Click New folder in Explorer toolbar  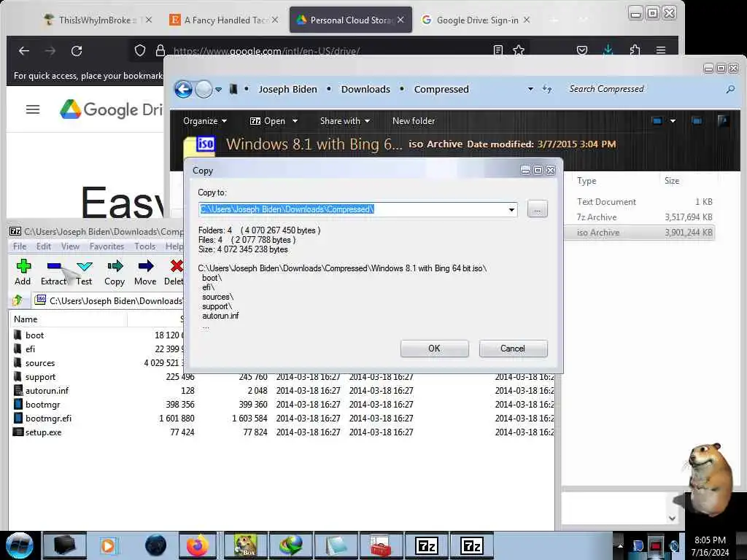pyautogui.click(x=414, y=121)
